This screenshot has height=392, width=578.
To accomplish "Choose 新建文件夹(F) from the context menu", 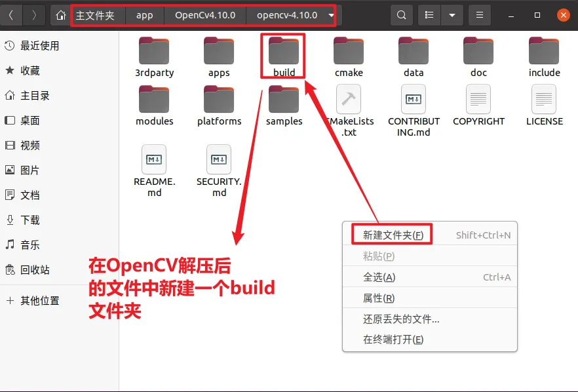I will pyautogui.click(x=430, y=235).
